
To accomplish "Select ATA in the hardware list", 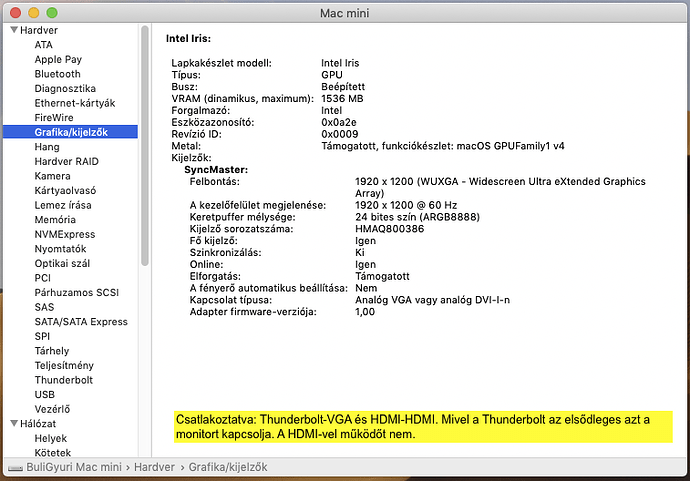I will point(44,45).
